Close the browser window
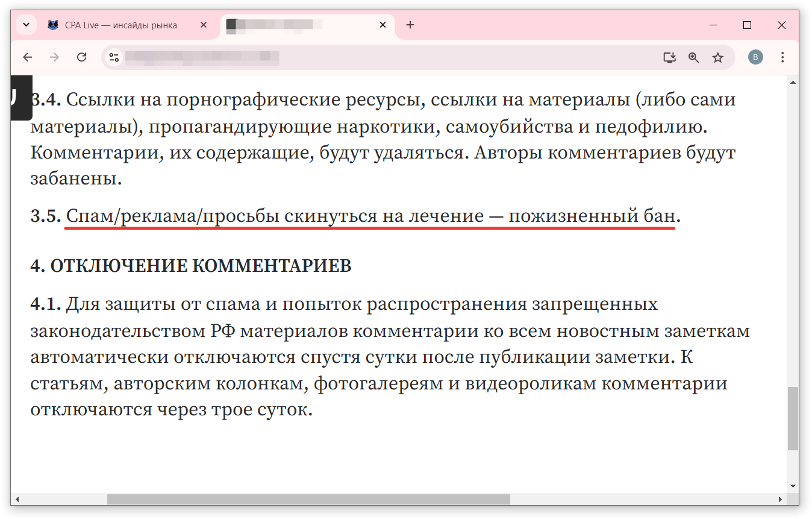Screen dimensions: 812x519 [x=781, y=25]
